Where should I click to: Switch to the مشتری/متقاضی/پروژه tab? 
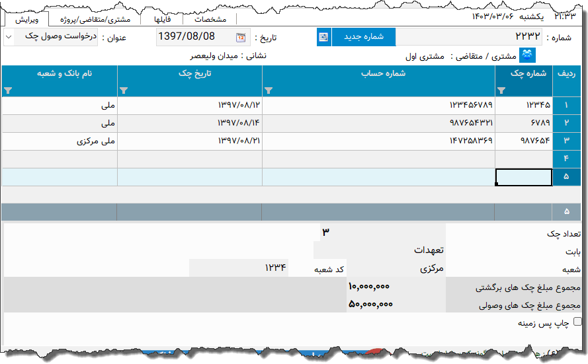[95, 19]
